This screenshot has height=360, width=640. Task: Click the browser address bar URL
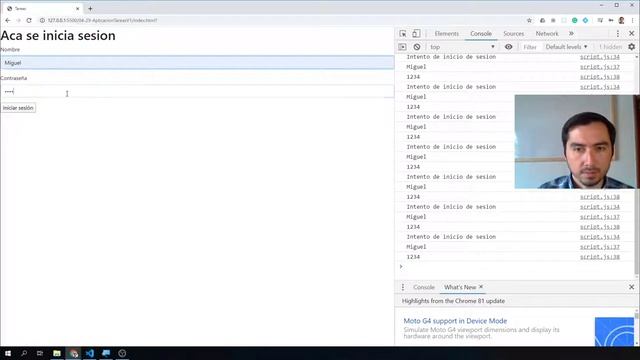coord(102,20)
